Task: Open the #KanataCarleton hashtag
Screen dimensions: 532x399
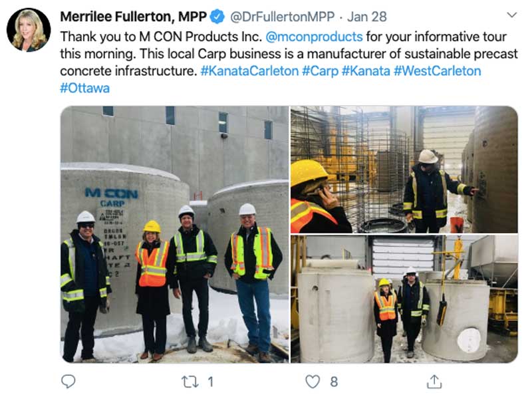Action: 249,71
